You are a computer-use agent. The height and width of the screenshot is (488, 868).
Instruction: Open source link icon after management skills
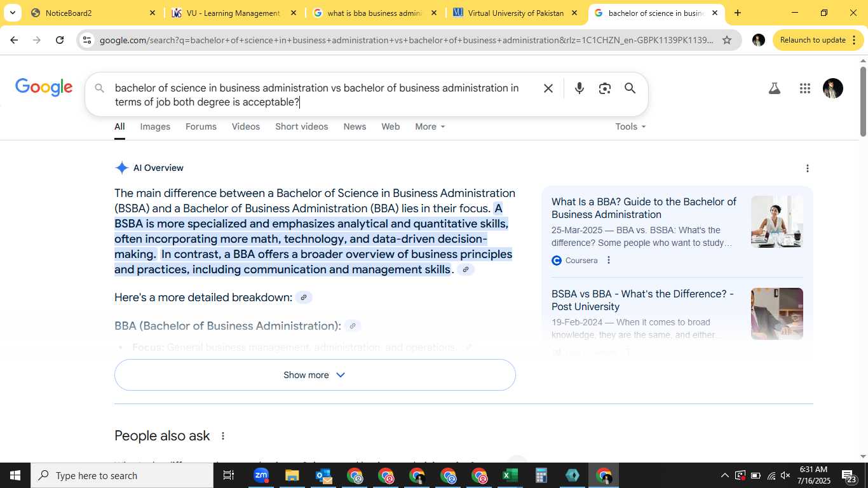click(466, 269)
